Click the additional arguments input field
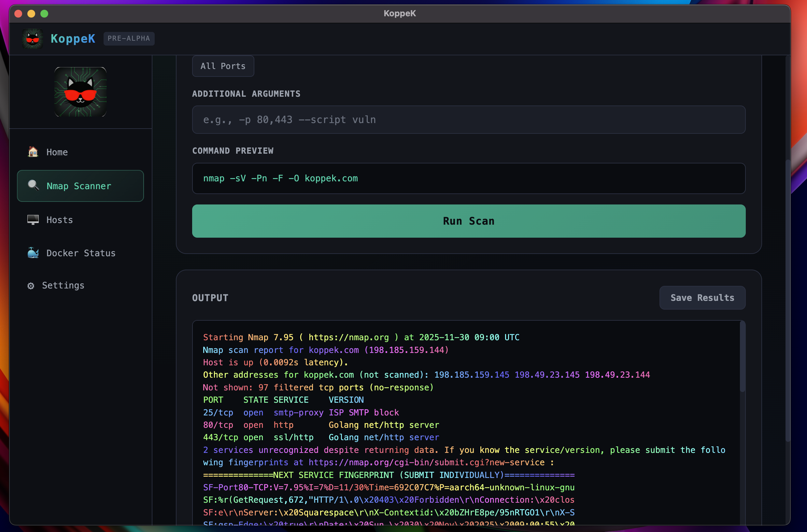 tap(468, 119)
